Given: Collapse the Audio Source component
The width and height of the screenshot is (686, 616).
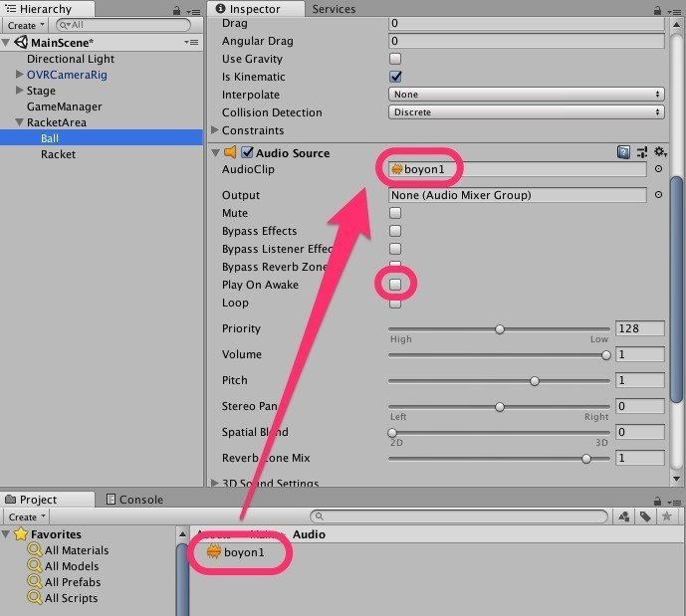Looking at the screenshot, I should click(215, 152).
